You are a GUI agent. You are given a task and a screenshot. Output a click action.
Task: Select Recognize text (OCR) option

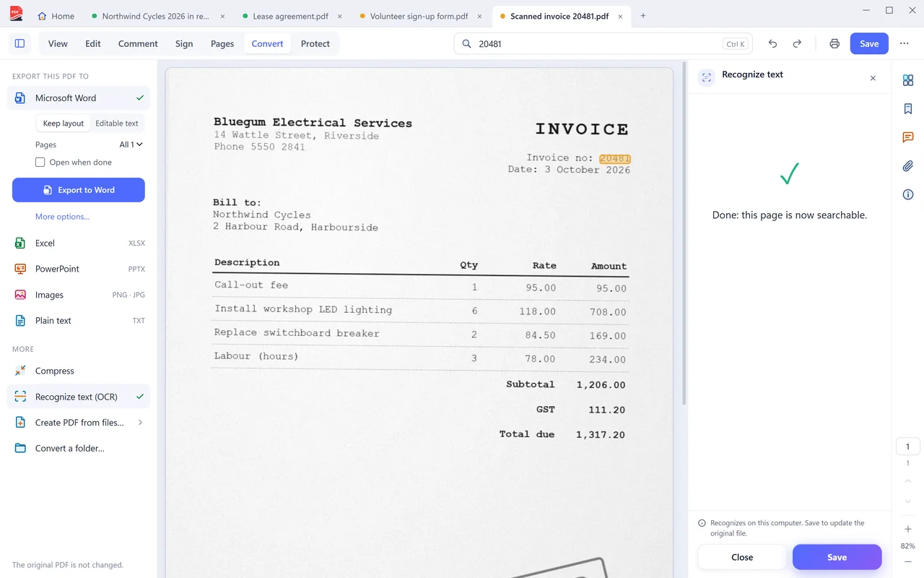point(79,397)
